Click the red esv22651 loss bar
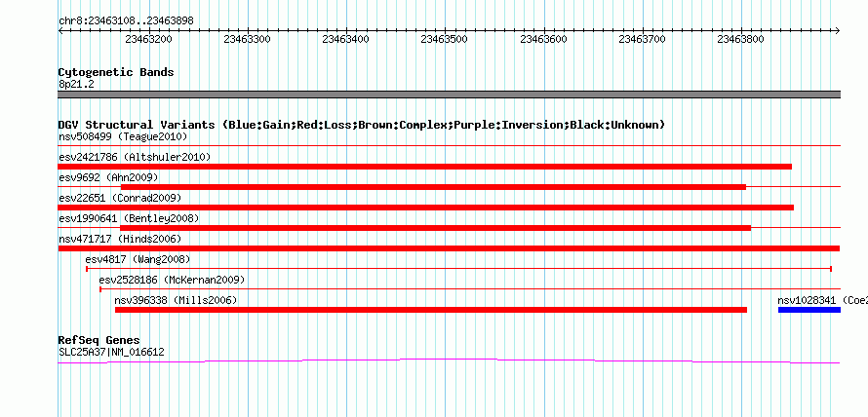 pos(425,208)
